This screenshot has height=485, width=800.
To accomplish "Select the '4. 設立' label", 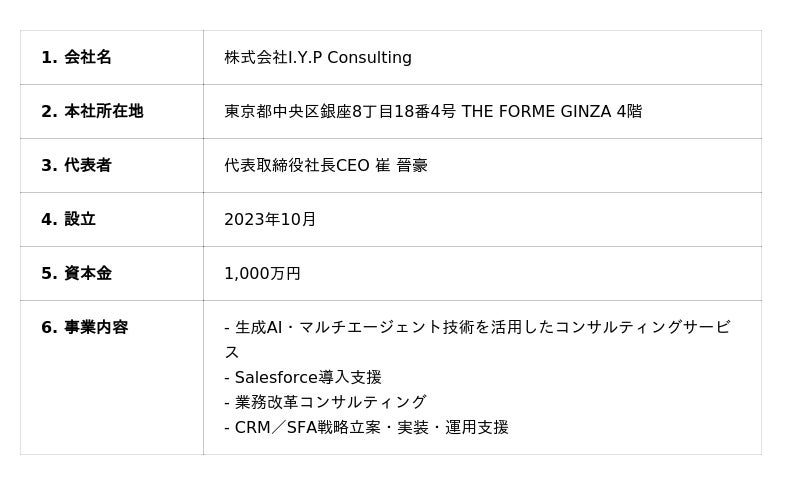I will point(68,220).
